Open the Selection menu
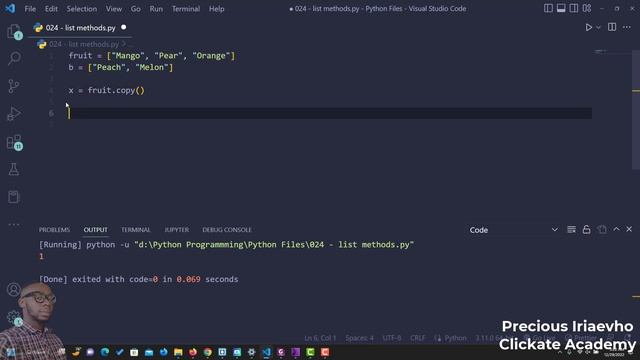This screenshot has height=360, width=640. [x=82, y=9]
